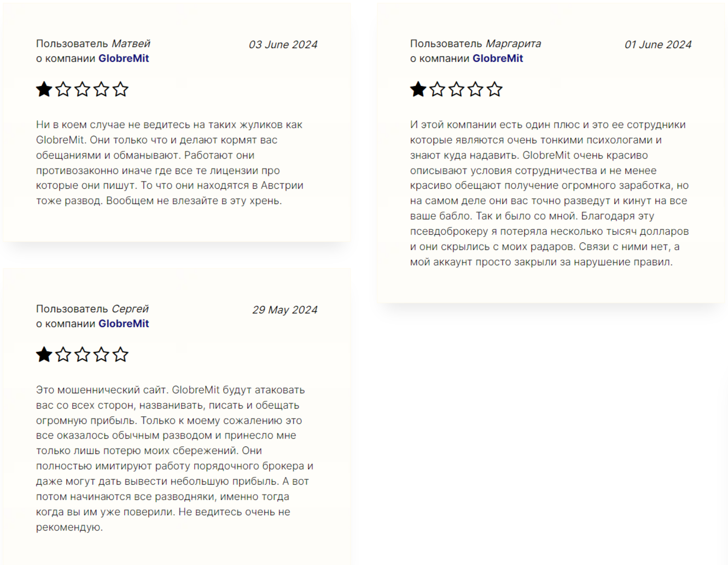Click Матвей's review text about жуликов

point(170,162)
